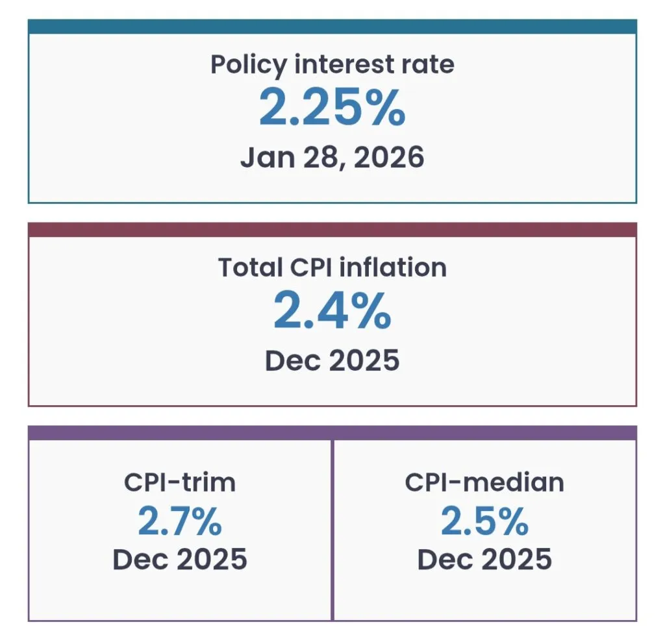
Task: Select the 2.5% CPI-median value
Action: click(x=484, y=521)
